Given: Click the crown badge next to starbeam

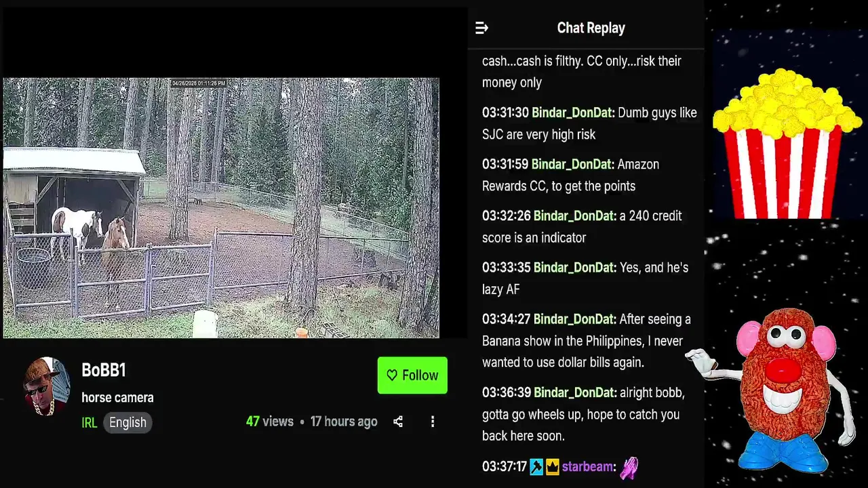Looking at the screenshot, I should [x=553, y=466].
